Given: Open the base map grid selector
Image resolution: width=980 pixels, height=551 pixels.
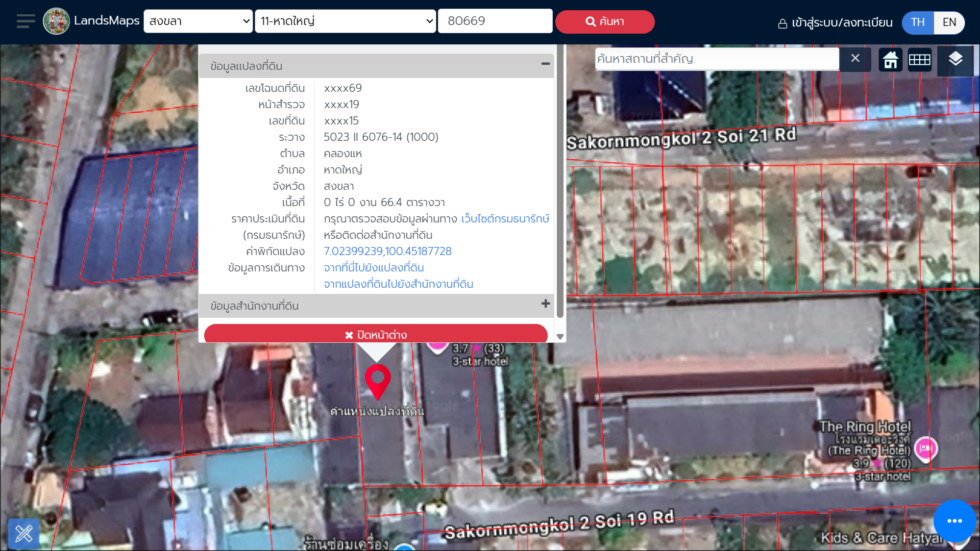Looking at the screenshot, I should click(x=919, y=60).
